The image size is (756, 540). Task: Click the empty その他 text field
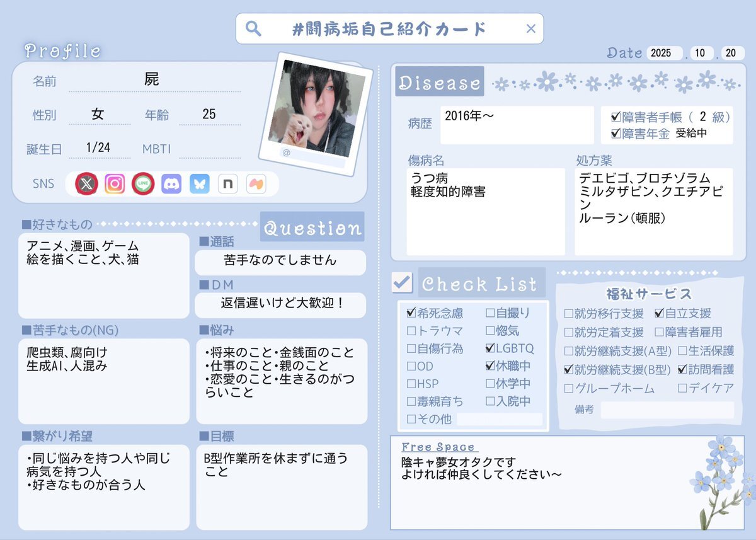500,419
